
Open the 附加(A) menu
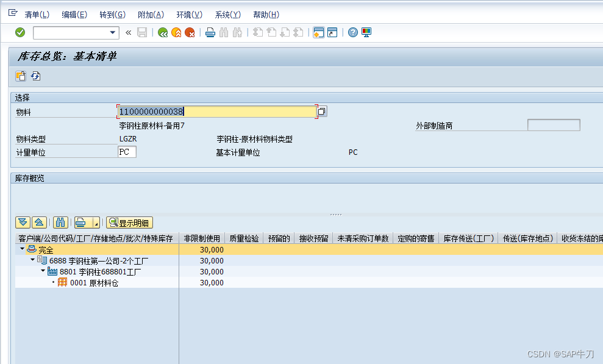[151, 15]
